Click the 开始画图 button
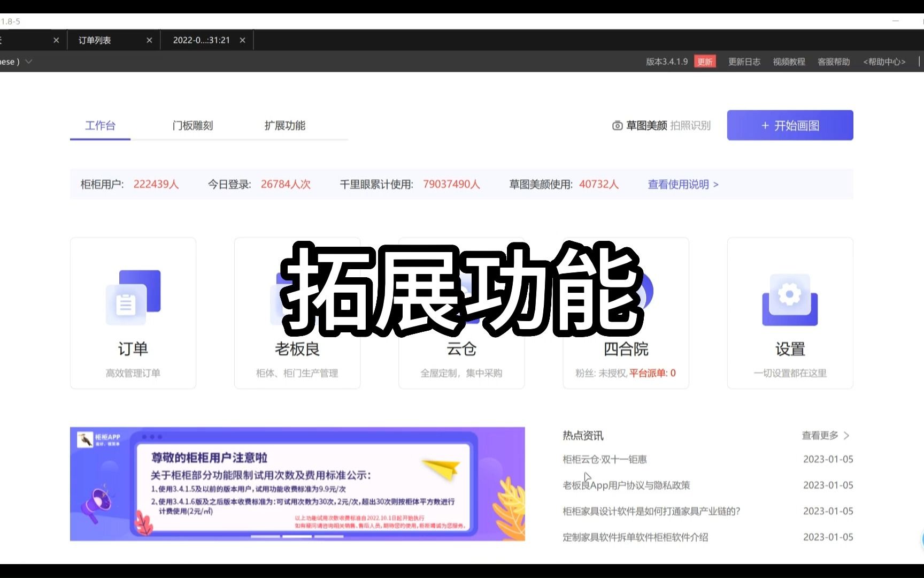This screenshot has width=924, height=578. [x=790, y=126]
